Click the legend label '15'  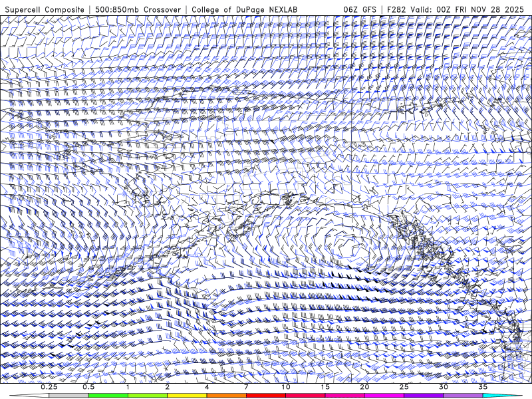325,387
